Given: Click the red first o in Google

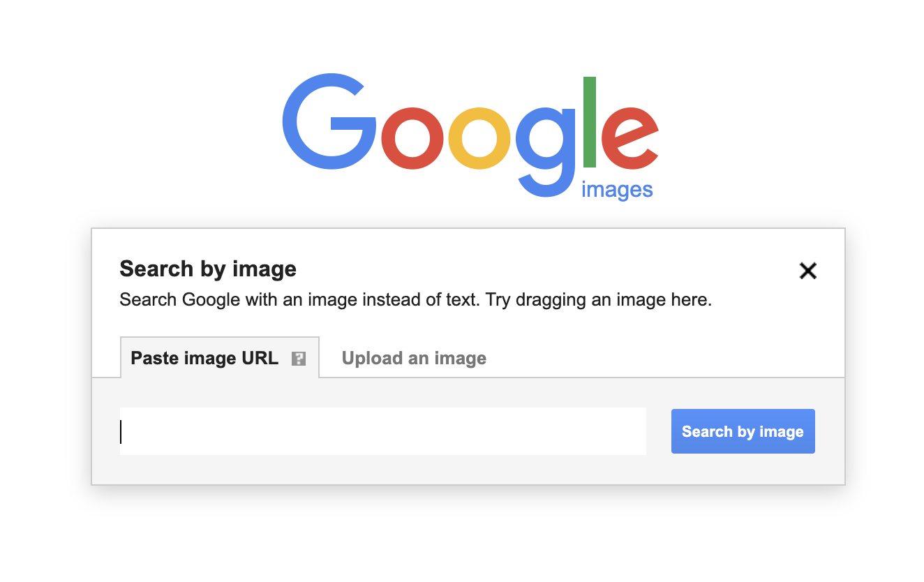Looking at the screenshot, I should tap(413, 138).
